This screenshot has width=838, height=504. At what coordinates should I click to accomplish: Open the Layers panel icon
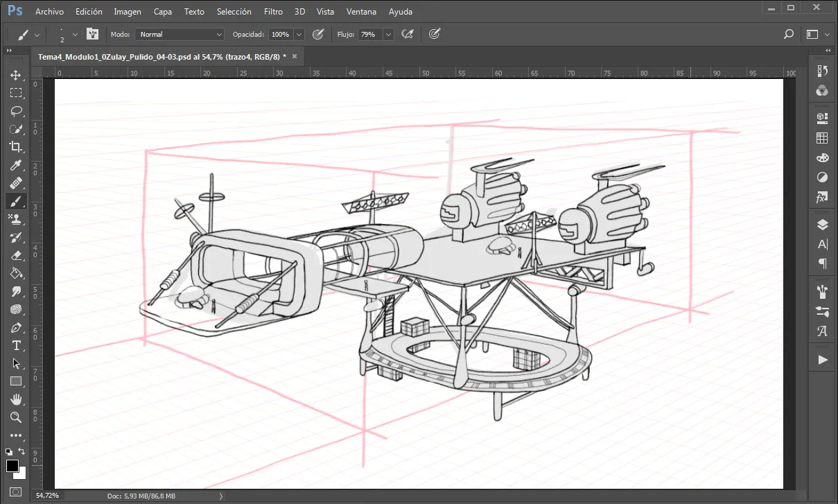tap(823, 224)
